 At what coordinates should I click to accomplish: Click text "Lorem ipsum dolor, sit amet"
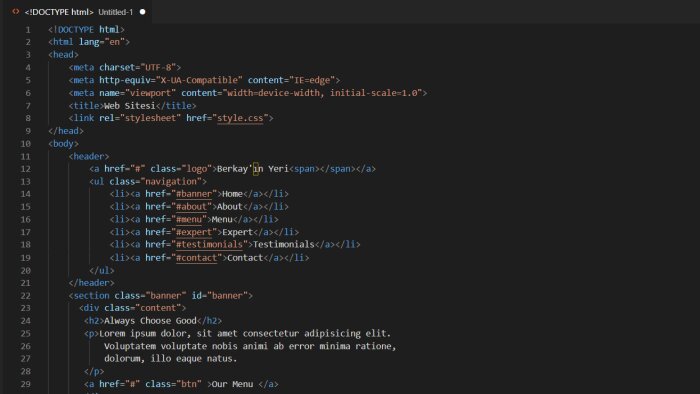(x=168, y=333)
